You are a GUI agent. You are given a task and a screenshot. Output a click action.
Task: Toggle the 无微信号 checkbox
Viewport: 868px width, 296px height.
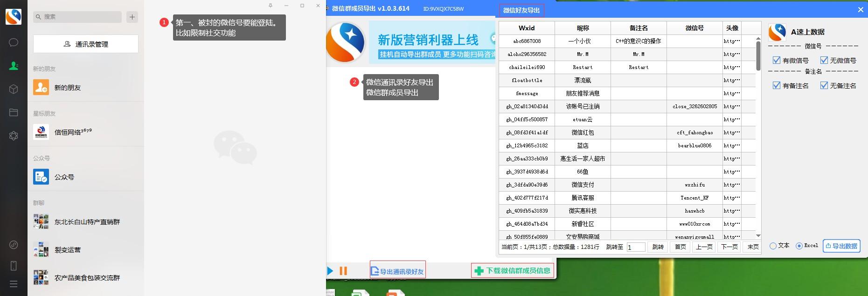click(x=824, y=60)
